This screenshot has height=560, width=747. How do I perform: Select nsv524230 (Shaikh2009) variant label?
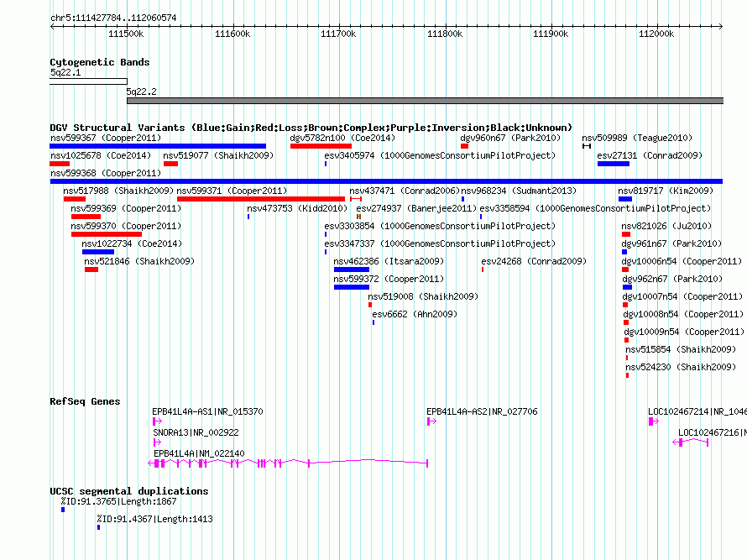pyautogui.click(x=681, y=368)
